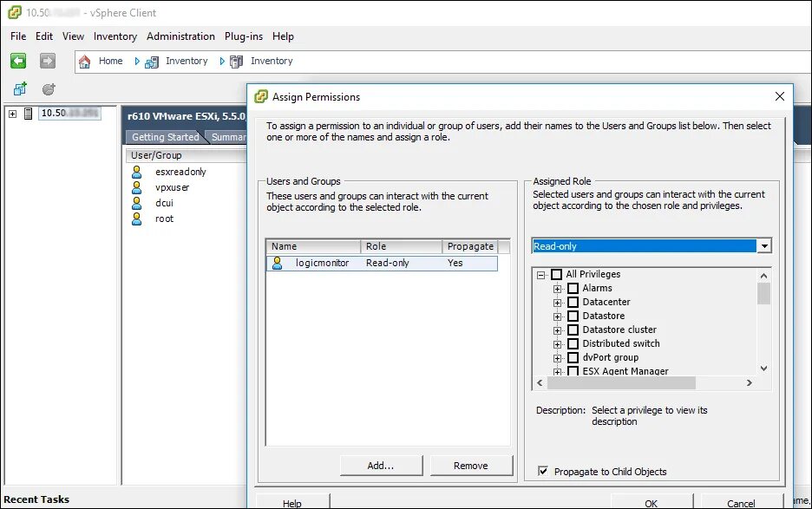Select root in the permissions list

click(165, 219)
